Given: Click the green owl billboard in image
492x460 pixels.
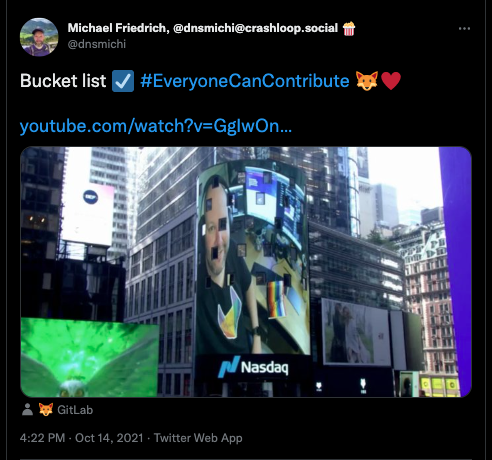Looking at the screenshot, I should [89, 357].
